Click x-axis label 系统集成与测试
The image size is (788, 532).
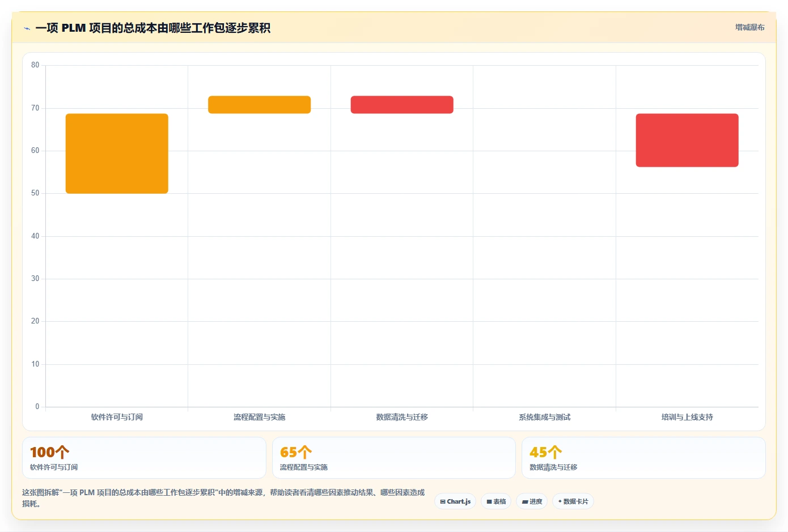coord(544,417)
